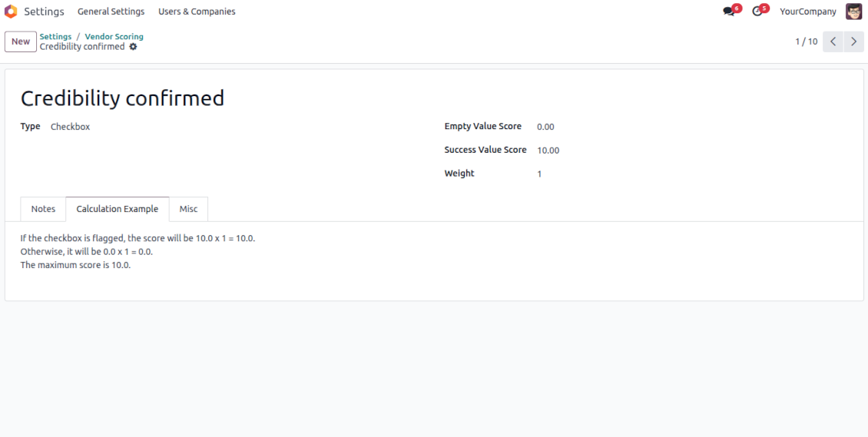Switch to the Misc tab
The image size is (868, 437).
188,209
